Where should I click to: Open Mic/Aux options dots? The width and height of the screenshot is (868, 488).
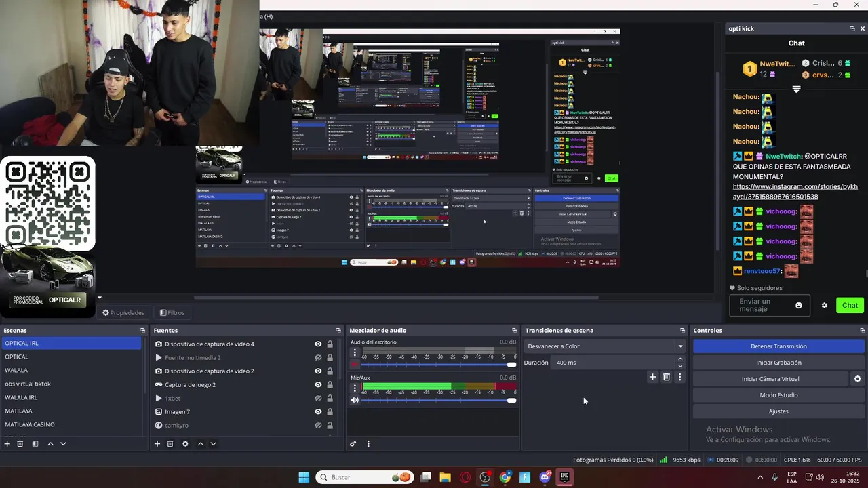click(x=354, y=388)
